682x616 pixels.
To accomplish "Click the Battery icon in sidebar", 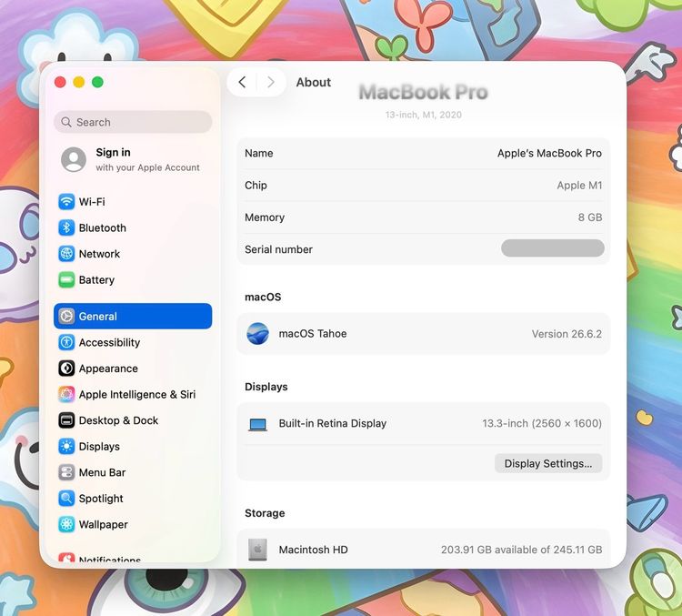I will [x=66, y=280].
